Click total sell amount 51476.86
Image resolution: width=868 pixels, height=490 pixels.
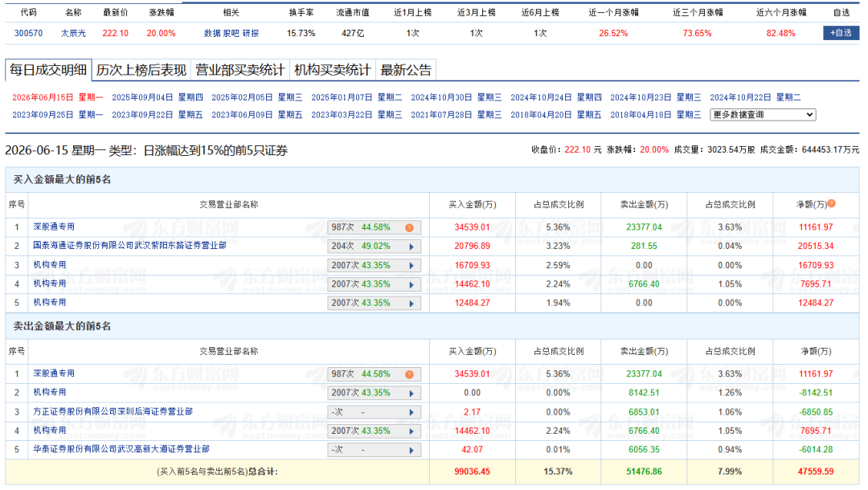tap(644, 472)
